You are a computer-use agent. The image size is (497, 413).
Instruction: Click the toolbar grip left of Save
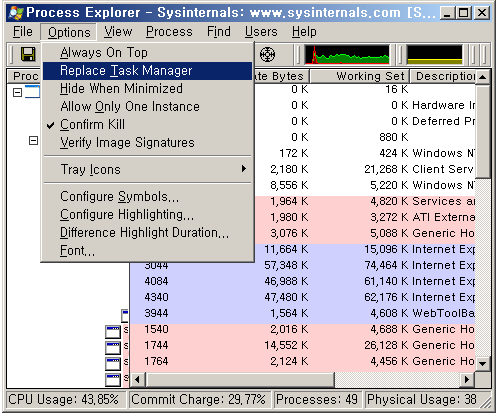(x=12, y=54)
